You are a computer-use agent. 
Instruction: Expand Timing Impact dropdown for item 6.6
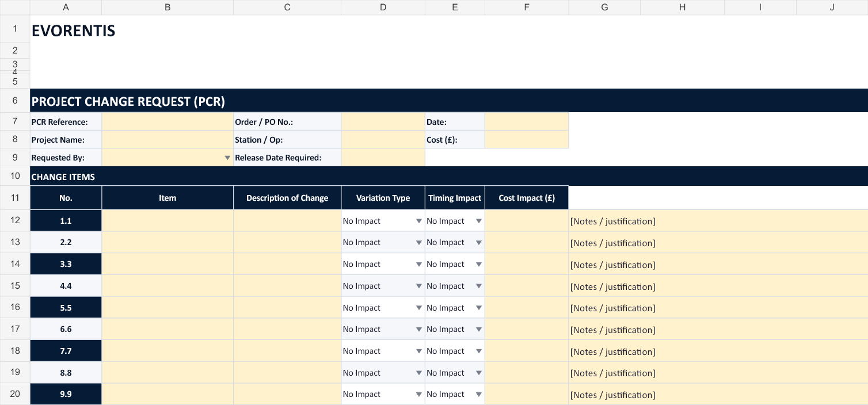pos(478,330)
